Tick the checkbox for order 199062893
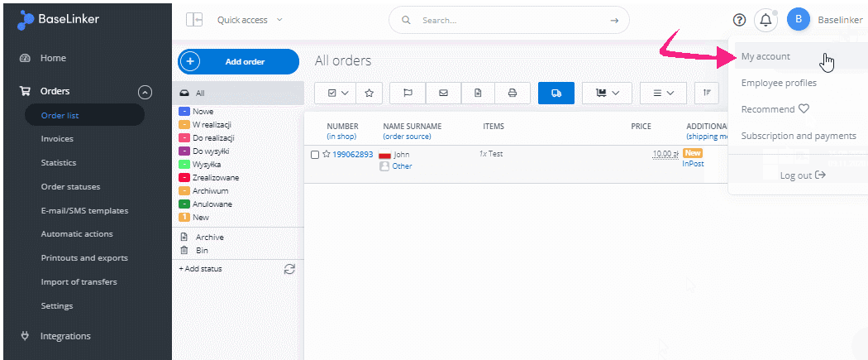Screen dimensions: 868x360 pyautogui.click(x=315, y=155)
